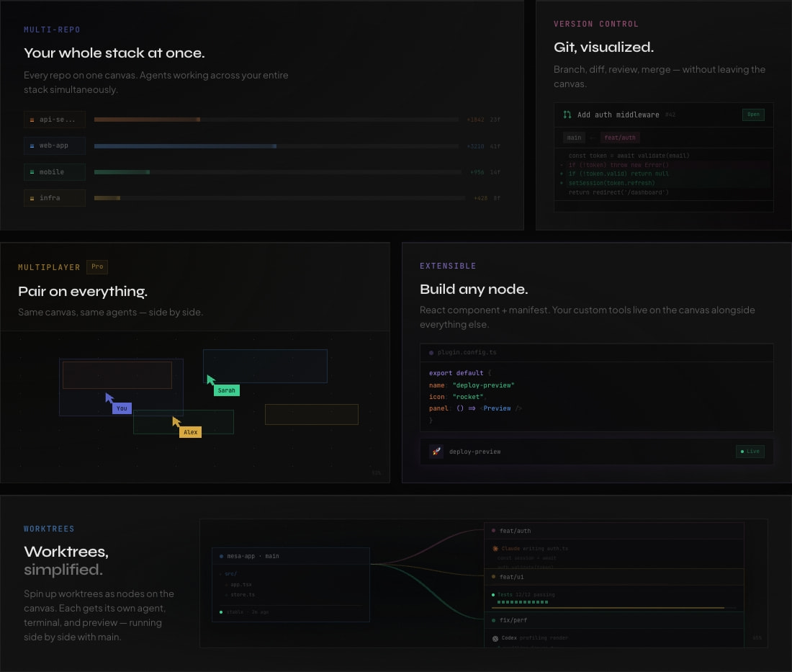The image size is (792, 672).
Task: Click the deploy-preview plugin label
Action: [x=474, y=452]
